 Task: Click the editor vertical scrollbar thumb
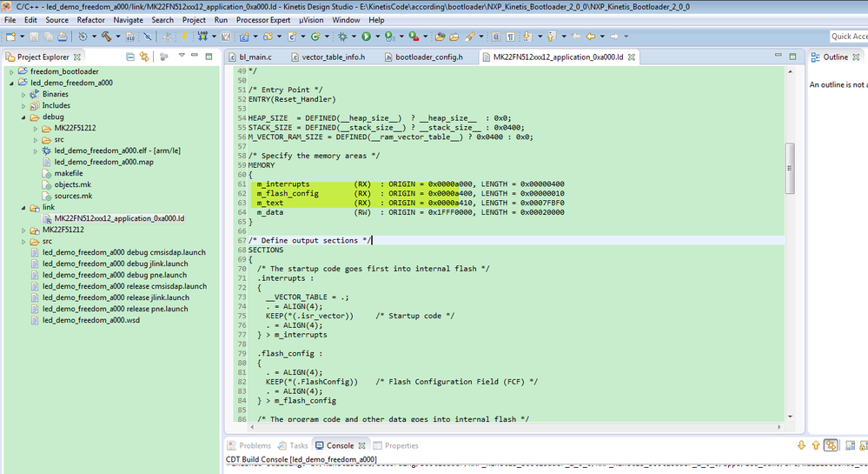coord(790,168)
